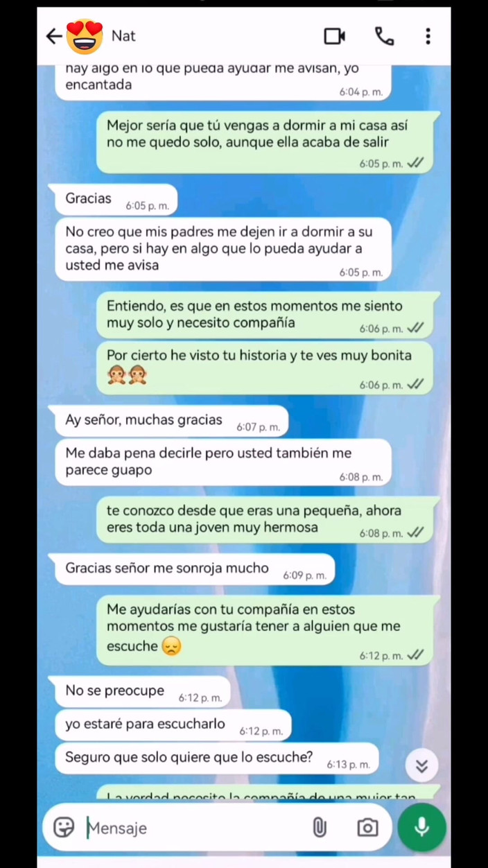Tap the paperclip attach icon
The width and height of the screenshot is (488, 868).
tap(320, 827)
